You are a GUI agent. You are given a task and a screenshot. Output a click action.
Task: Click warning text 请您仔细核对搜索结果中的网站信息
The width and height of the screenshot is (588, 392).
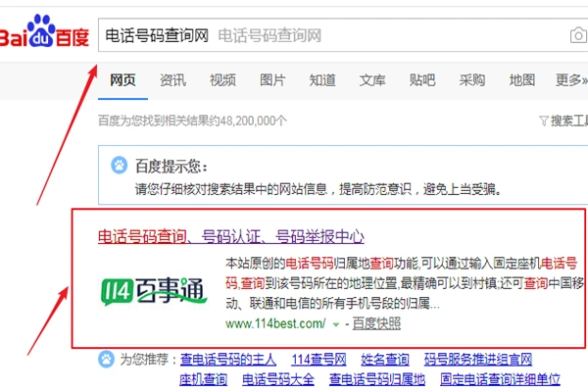pos(231,189)
